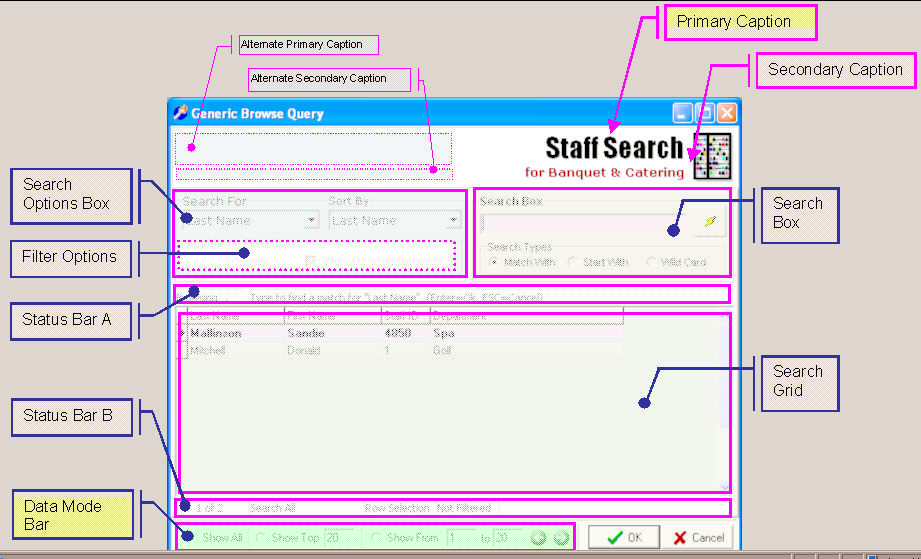921x559 pixels.
Task: Click the green previous range arrow
Action: pos(539,538)
